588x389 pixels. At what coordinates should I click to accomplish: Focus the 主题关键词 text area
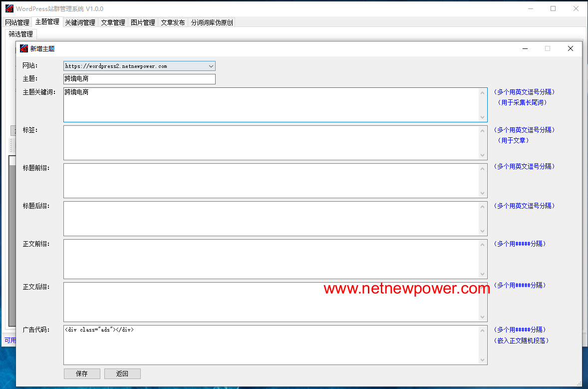[275, 105]
